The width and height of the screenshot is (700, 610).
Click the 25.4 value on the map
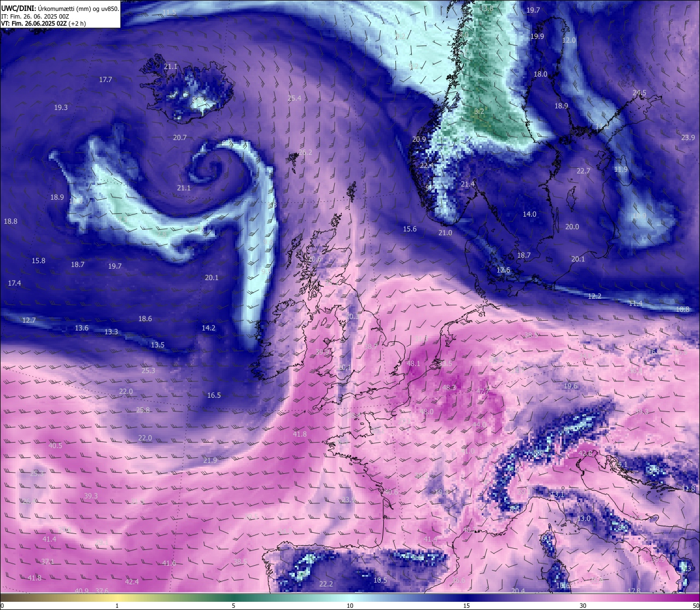294,98
